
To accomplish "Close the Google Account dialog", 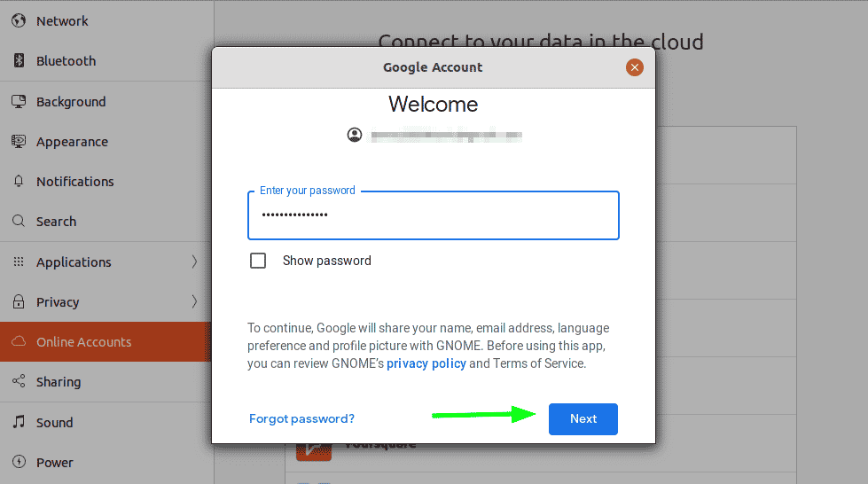I will (x=635, y=67).
